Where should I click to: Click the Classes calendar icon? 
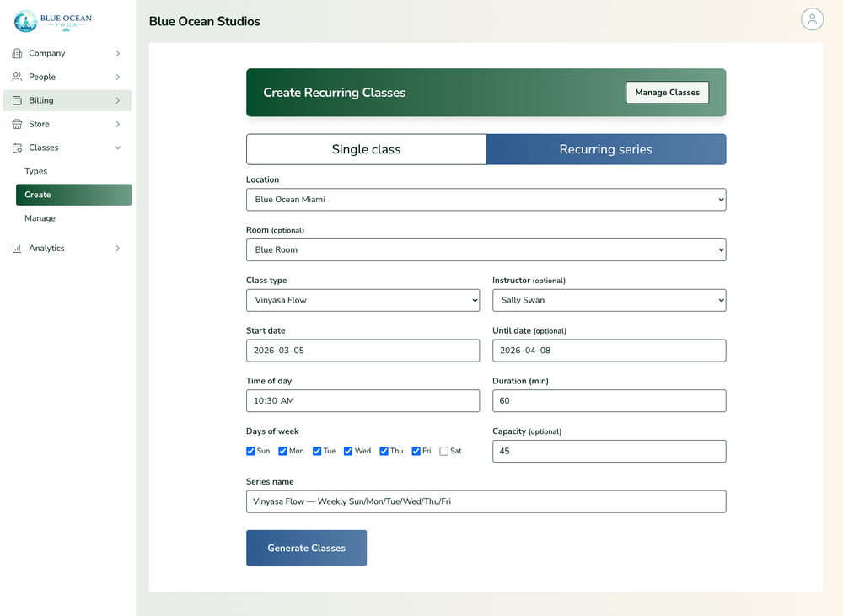(17, 147)
